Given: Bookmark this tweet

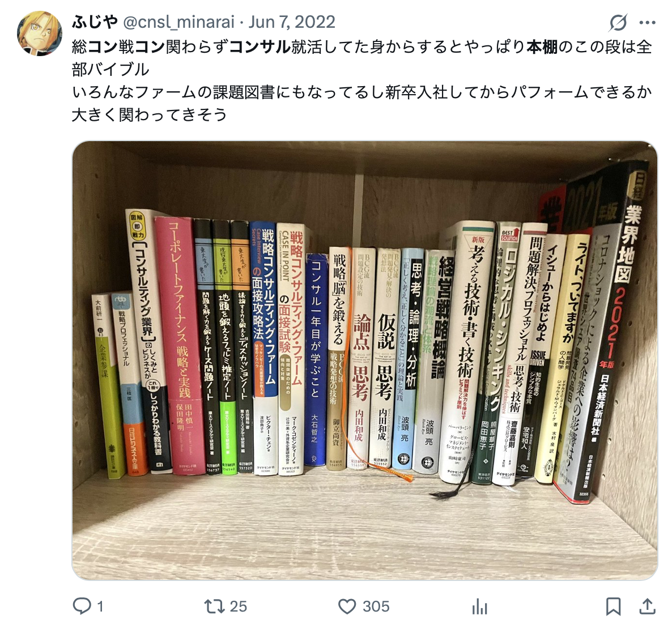Looking at the screenshot, I should coord(613,606).
